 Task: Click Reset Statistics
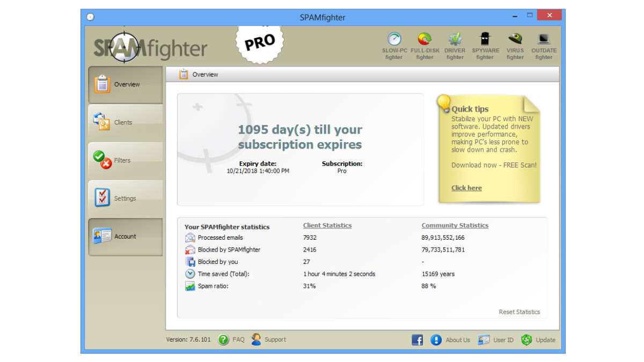[x=519, y=312]
